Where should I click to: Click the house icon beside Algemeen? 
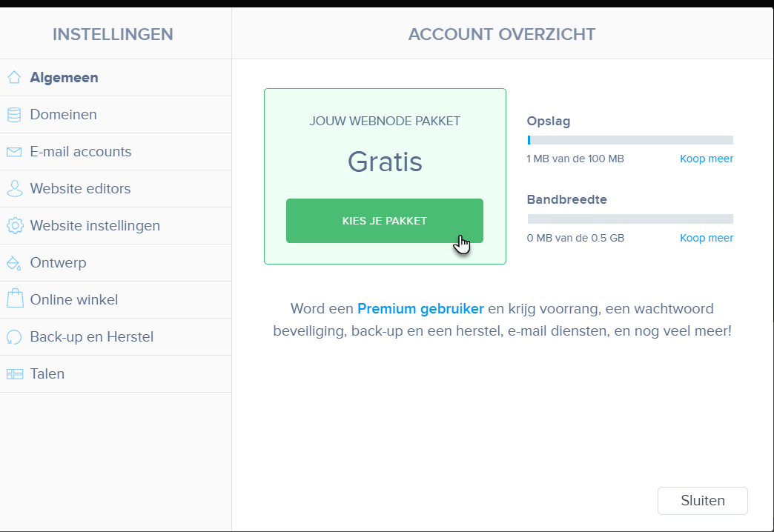coord(14,78)
